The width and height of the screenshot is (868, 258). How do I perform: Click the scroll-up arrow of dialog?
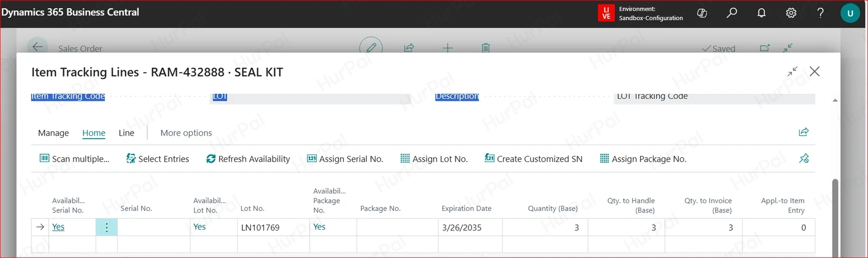(x=835, y=100)
